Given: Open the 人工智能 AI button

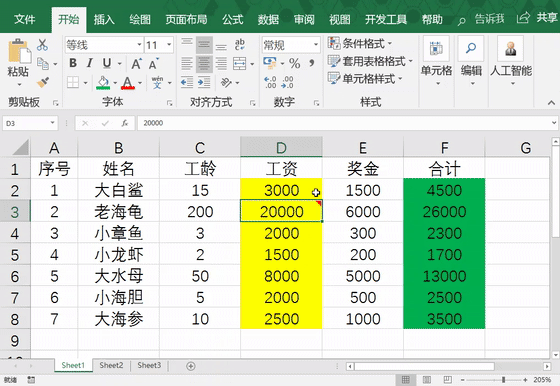Looking at the screenshot, I should click(511, 61).
